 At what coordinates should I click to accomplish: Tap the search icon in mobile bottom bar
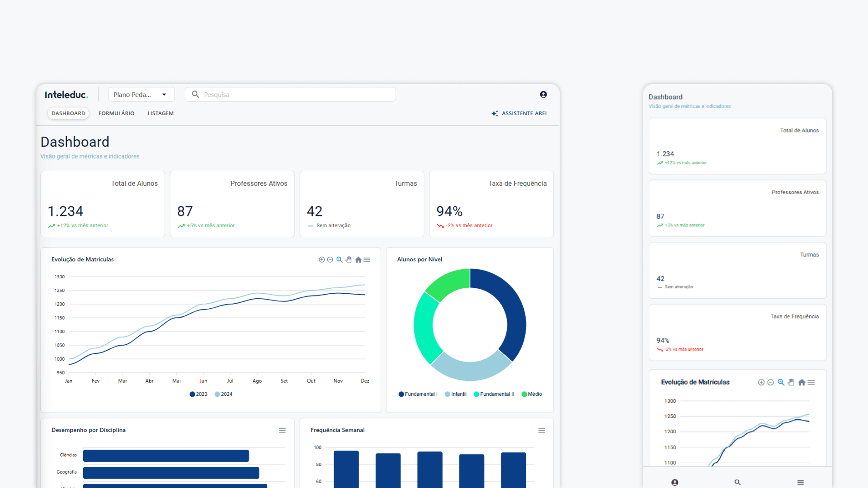click(x=738, y=483)
